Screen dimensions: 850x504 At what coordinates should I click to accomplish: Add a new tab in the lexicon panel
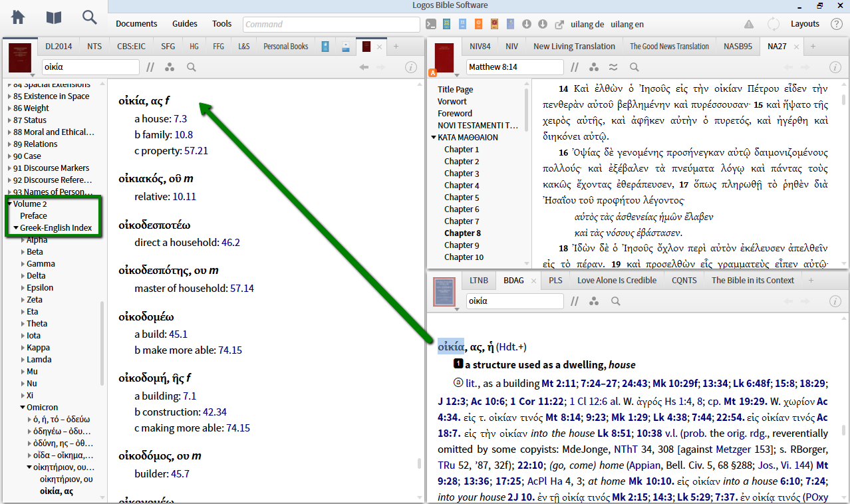coord(396,47)
